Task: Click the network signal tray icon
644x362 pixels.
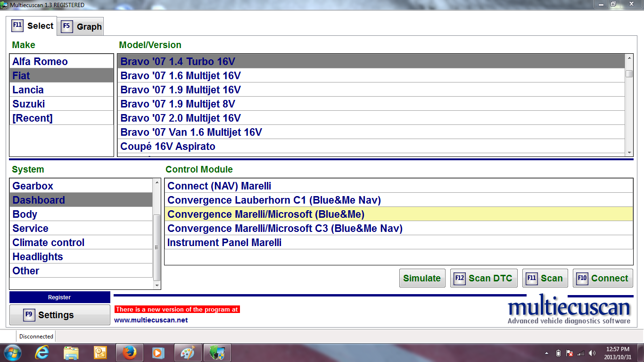Action: [581, 353]
